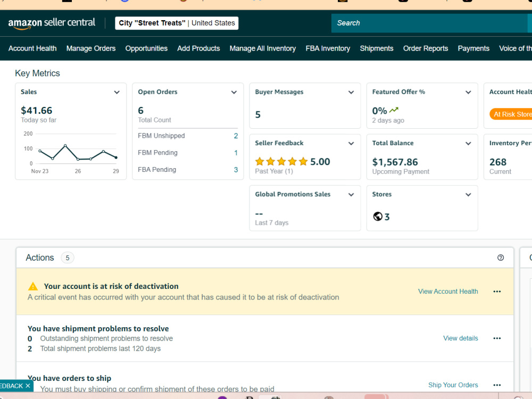The width and height of the screenshot is (532, 399).
Task: Click the deactivation warning triangle icon
Action: pyautogui.click(x=33, y=286)
